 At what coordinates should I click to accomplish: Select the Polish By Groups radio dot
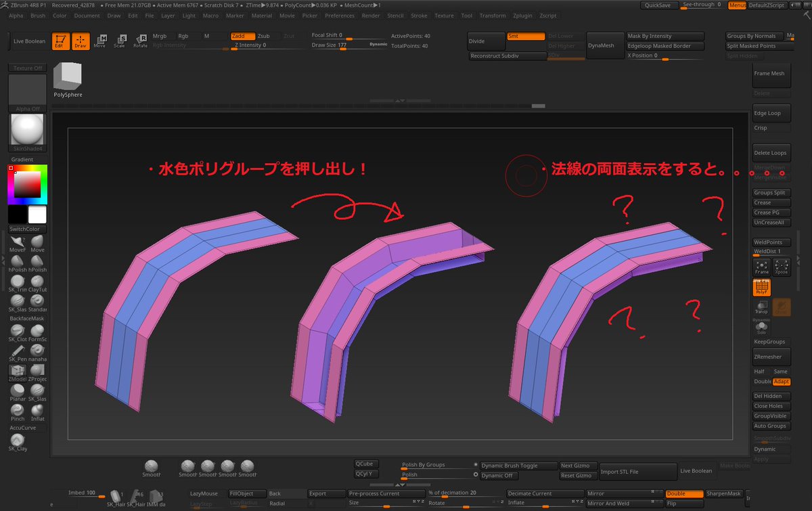coord(476,465)
